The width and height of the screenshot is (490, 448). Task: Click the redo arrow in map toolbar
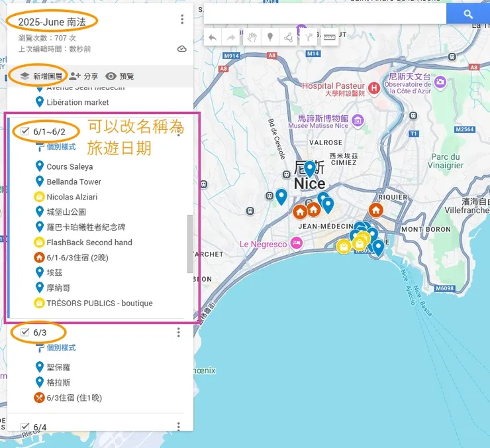click(x=230, y=38)
